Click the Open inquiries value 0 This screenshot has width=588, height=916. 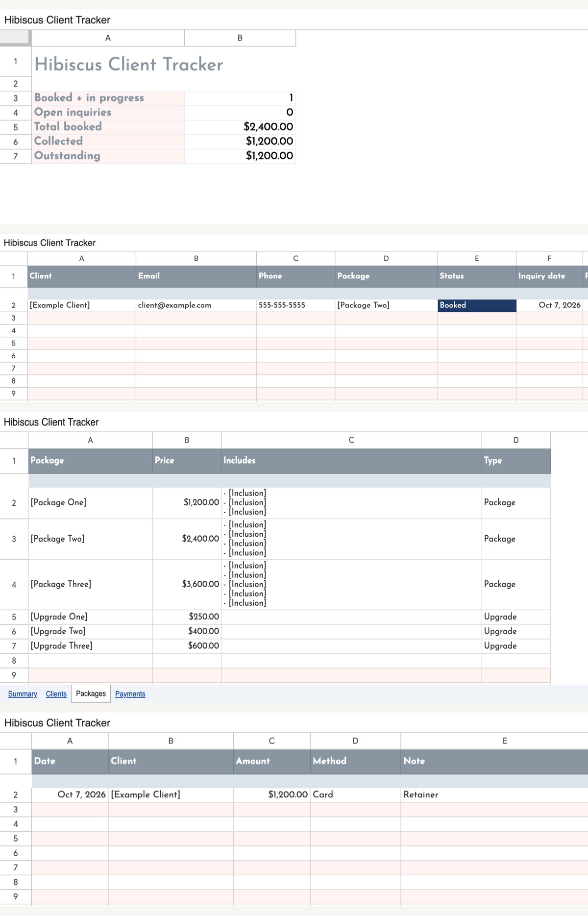pos(240,112)
